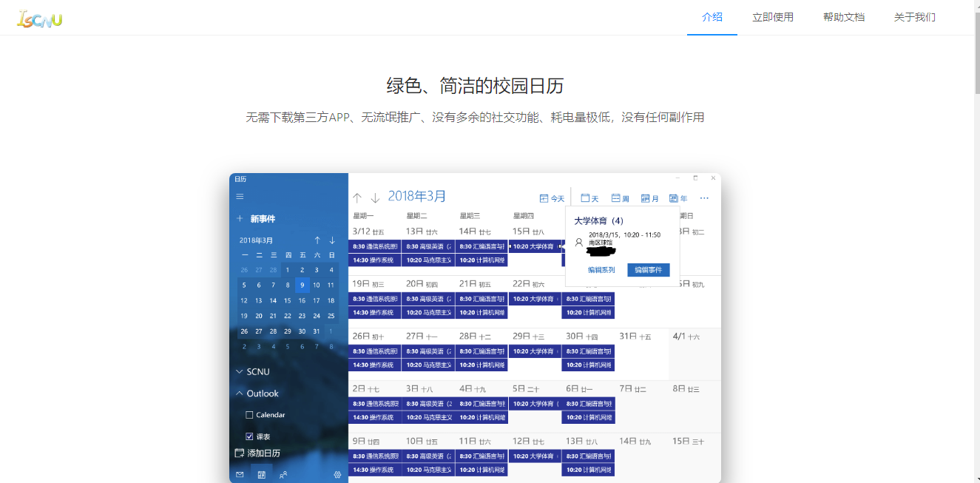The width and height of the screenshot is (980, 483).
Task: Click the 星期一 column header
Action: point(364,216)
